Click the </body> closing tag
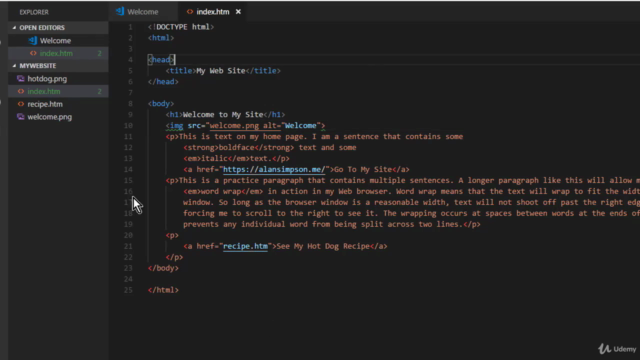 163,268
